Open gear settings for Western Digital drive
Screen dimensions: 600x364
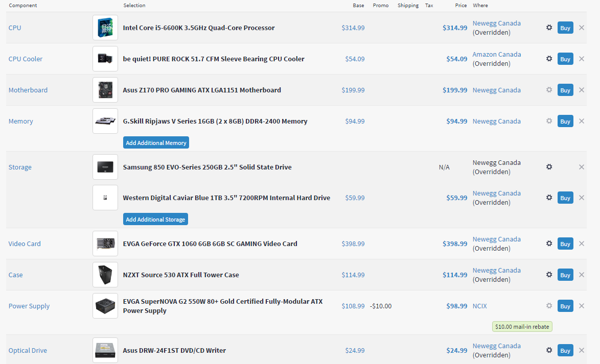point(549,197)
